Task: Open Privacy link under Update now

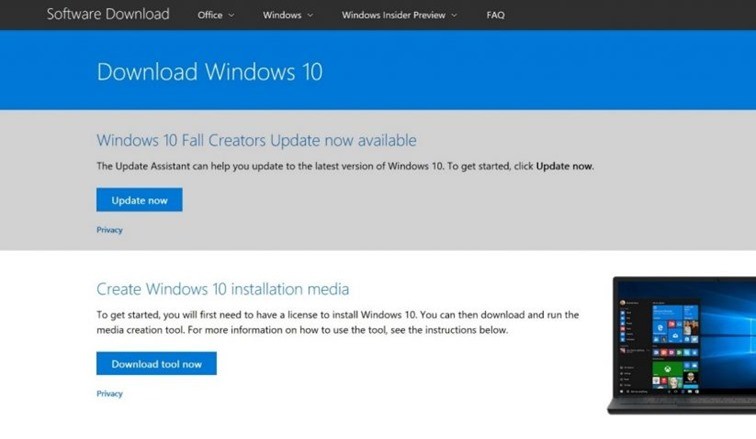Action: point(109,230)
